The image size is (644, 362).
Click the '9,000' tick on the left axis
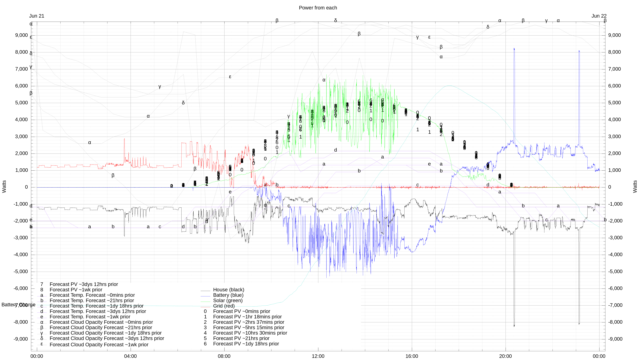tap(22, 35)
